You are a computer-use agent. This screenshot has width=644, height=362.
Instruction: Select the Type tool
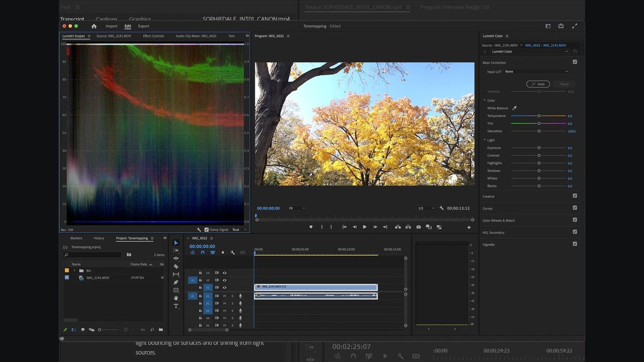[176, 306]
